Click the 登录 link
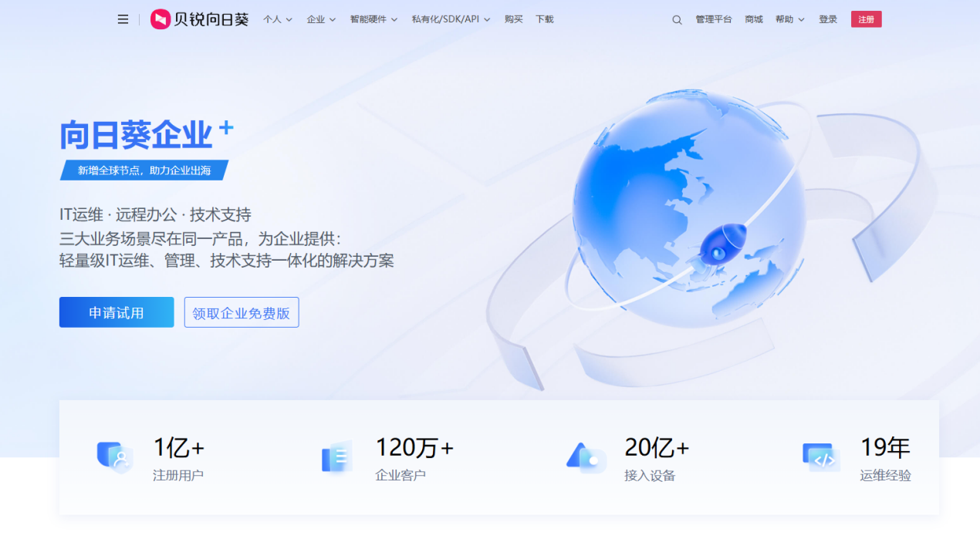980x539 pixels. coord(828,19)
